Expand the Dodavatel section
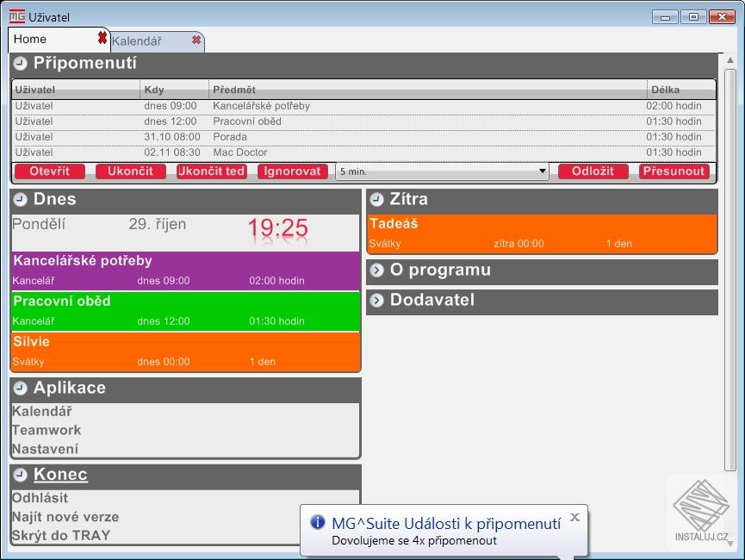The image size is (745, 560). (x=376, y=301)
